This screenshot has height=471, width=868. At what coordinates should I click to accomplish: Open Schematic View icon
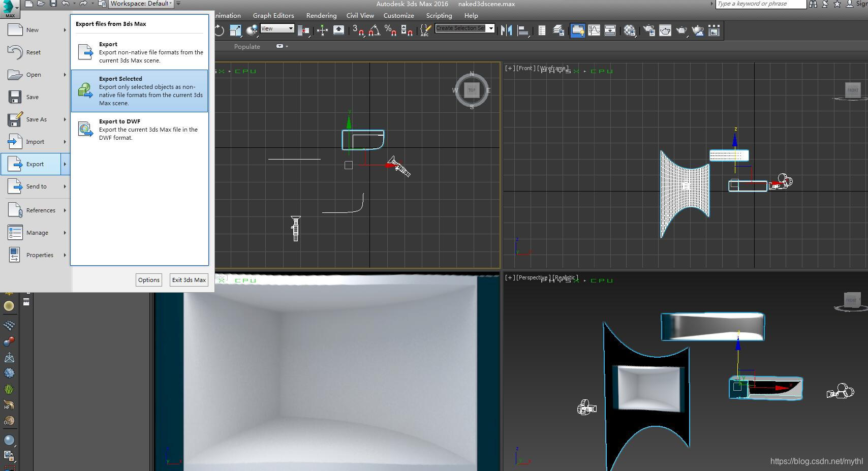(610, 30)
